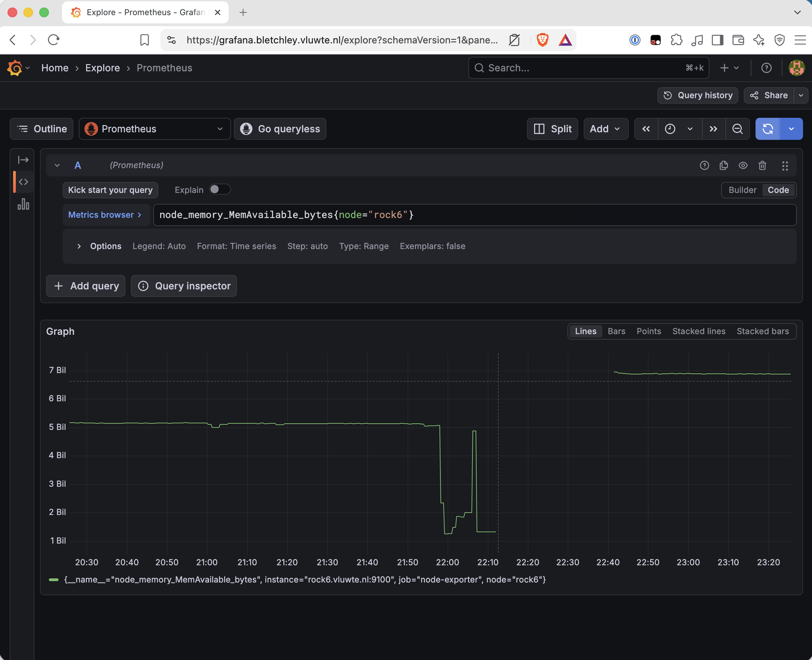Open a new browser tab
The height and width of the screenshot is (660, 812).
[243, 12]
